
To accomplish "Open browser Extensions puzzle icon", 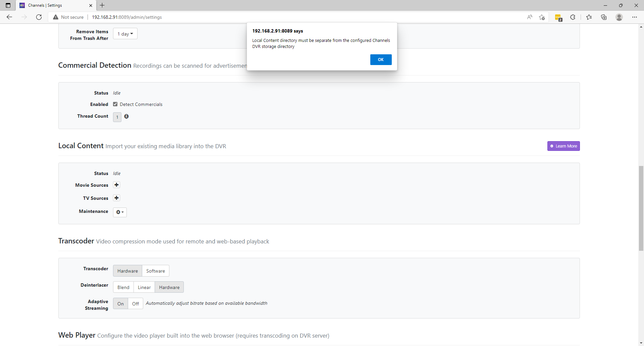I will (573, 17).
